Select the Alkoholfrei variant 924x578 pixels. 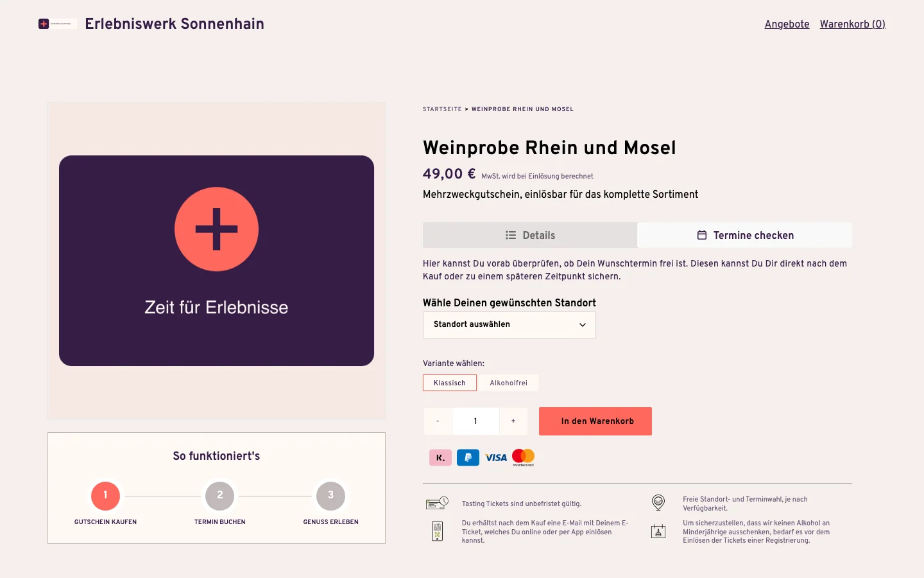point(509,383)
